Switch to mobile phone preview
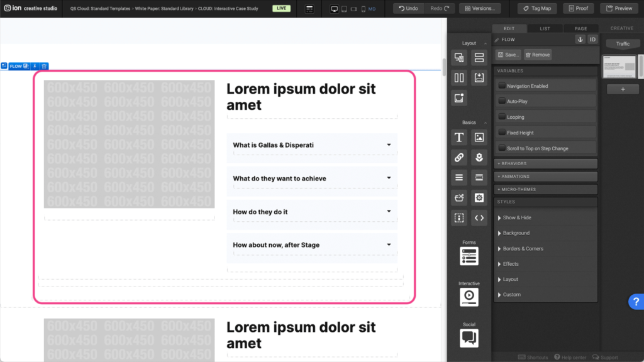The width and height of the screenshot is (644, 362). 363,9
